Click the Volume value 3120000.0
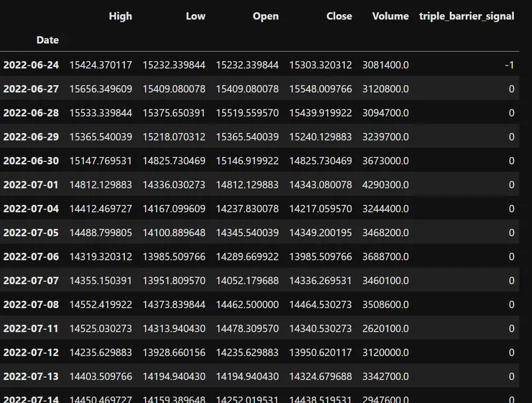 [x=385, y=353]
